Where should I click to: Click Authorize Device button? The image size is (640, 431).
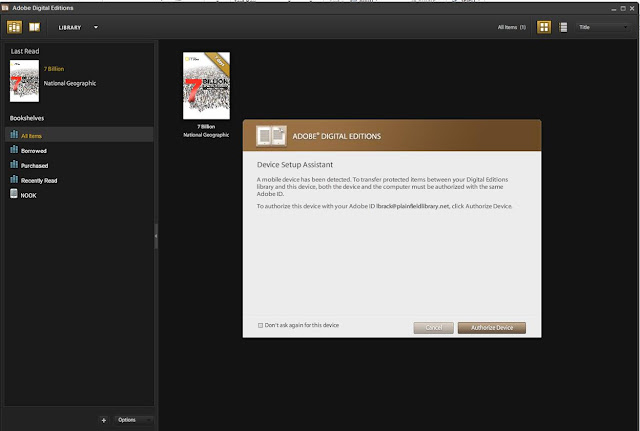[492, 328]
